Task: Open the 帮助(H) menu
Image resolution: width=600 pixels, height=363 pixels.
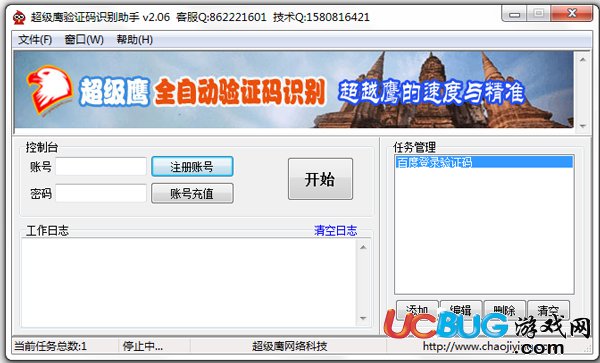Action: coord(135,39)
